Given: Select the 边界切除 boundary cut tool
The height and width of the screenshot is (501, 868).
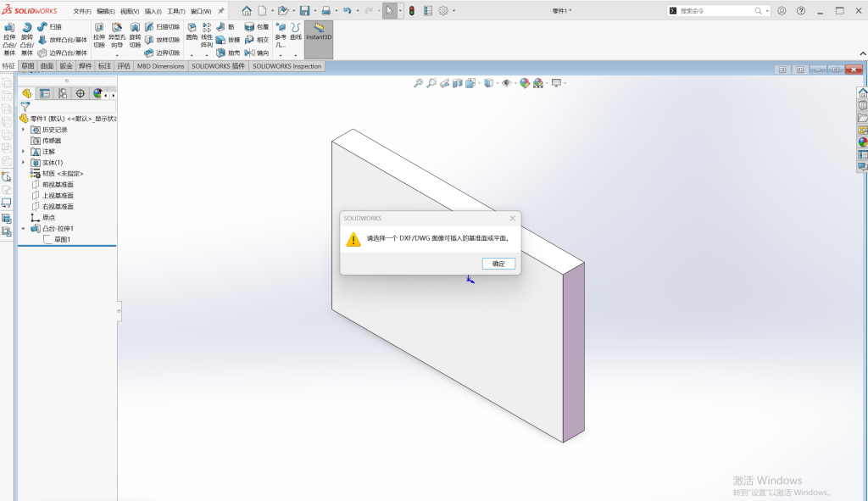Looking at the screenshot, I should click(x=163, y=53).
